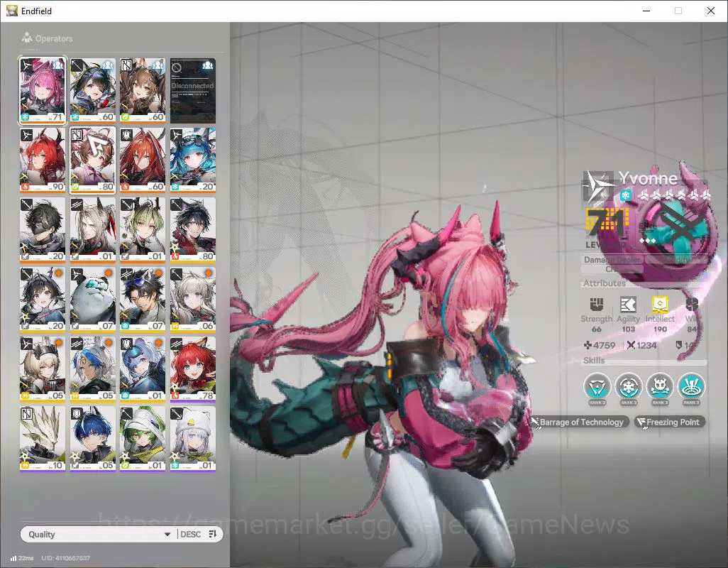Select the black-haired eyepatch operator level 60

(x=92, y=91)
